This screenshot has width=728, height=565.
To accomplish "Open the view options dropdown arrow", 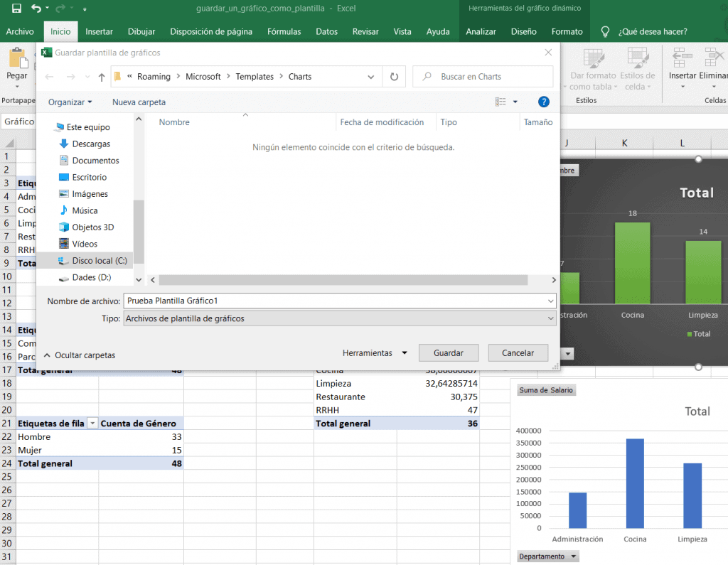I will (x=515, y=102).
